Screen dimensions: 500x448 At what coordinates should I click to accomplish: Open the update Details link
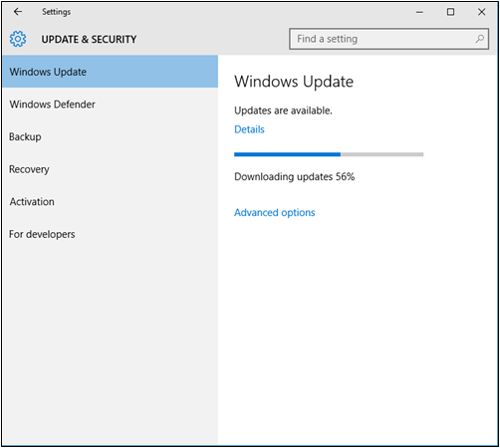(x=249, y=129)
